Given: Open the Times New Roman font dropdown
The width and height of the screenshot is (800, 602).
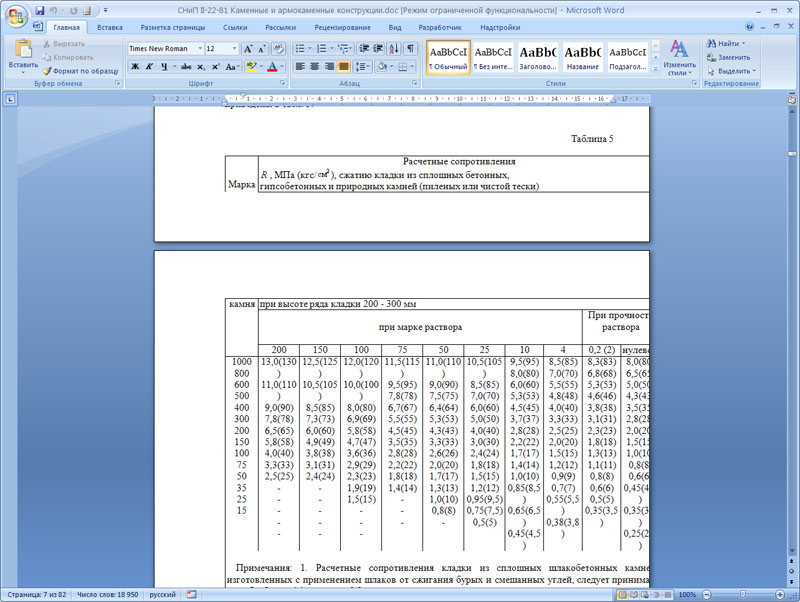Looking at the screenshot, I should 200,48.
